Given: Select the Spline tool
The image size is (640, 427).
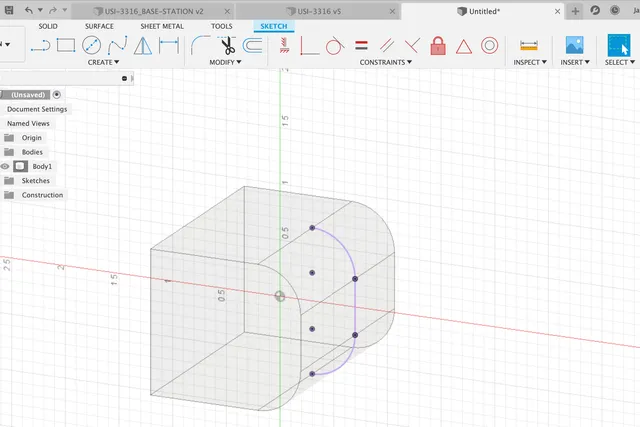Looking at the screenshot, I should 118,45.
